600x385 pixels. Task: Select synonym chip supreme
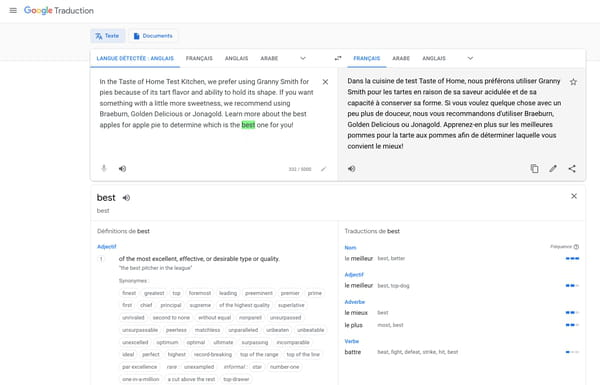[x=200, y=305]
